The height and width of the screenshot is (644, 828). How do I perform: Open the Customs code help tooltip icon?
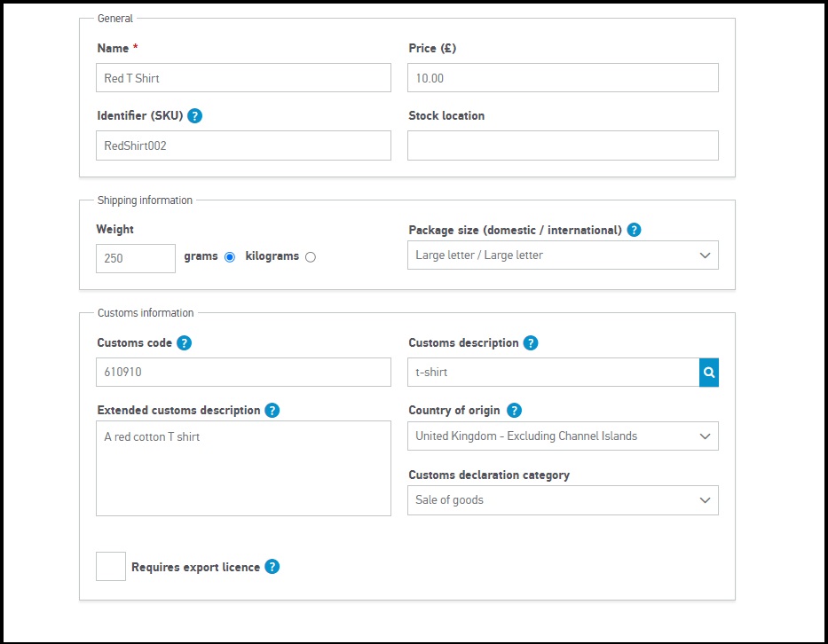pyautogui.click(x=184, y=343)
